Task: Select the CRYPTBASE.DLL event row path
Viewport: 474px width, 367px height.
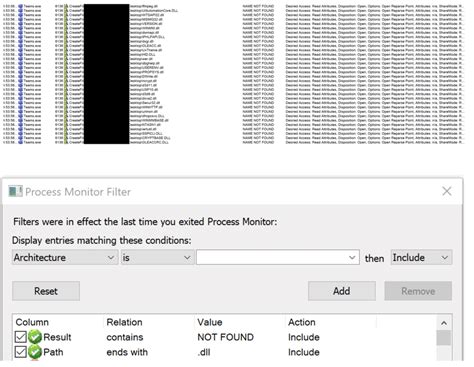Action: tap(150, 138)
